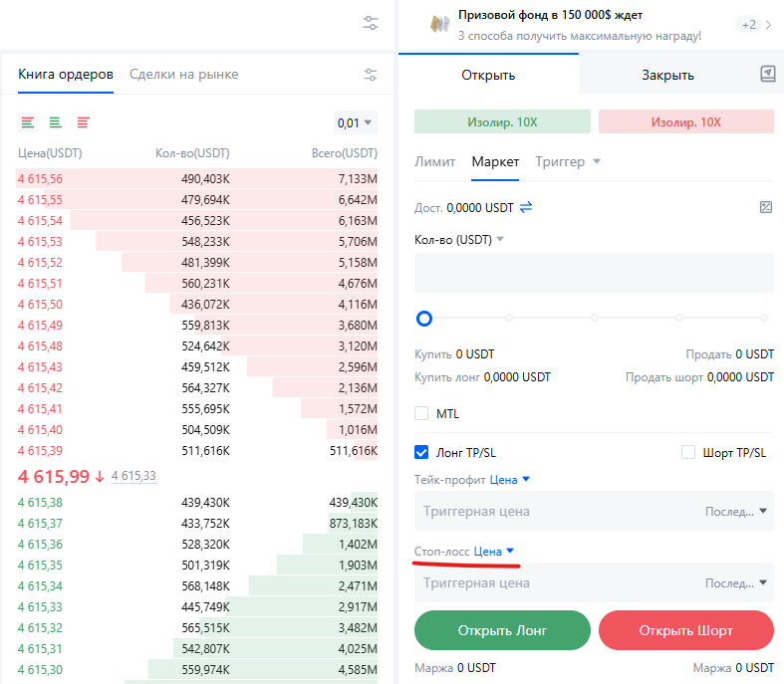Select bid price 4 615,34 row
The height and width of the screenshot is (684, 784).
point(197,585)
